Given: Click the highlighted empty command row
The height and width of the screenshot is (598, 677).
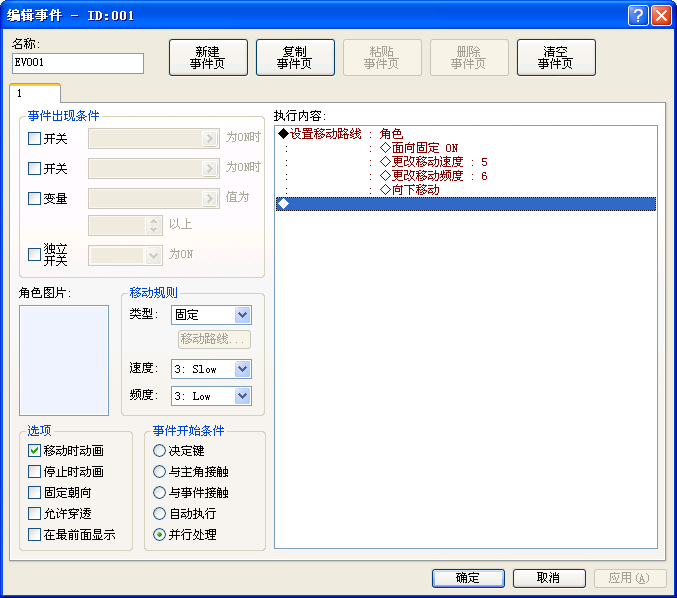Looking at the screenshot, I should [466, 204].
